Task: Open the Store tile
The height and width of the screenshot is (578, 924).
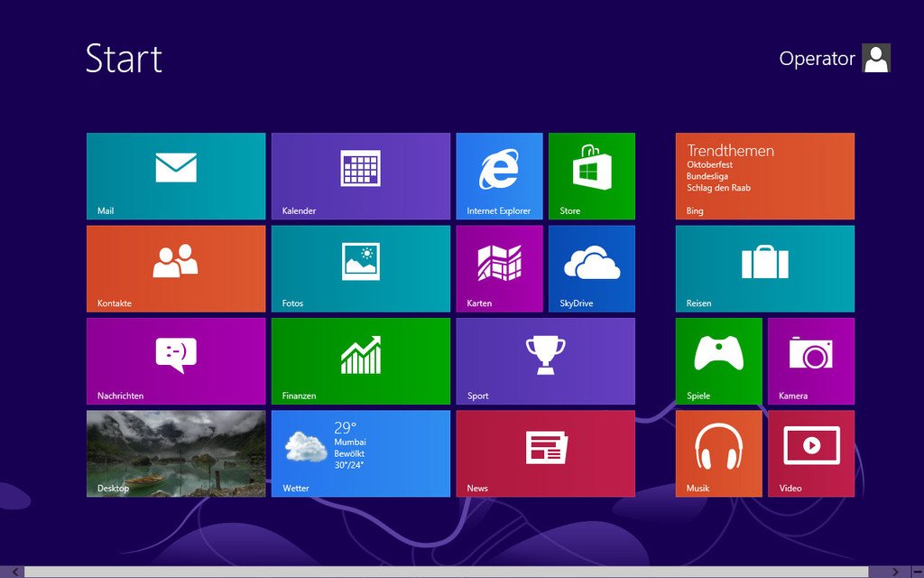Action: coord(592,176)
